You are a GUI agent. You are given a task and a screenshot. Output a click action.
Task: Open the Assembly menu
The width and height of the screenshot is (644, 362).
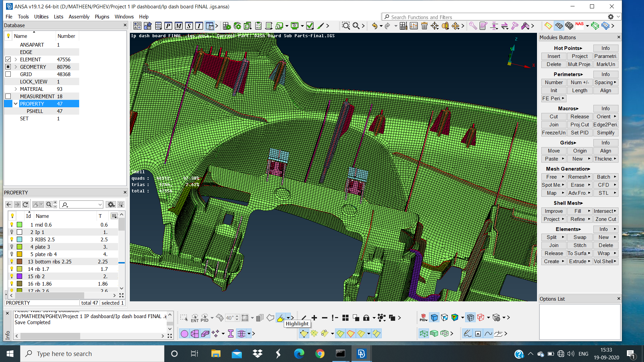[79, 16]
